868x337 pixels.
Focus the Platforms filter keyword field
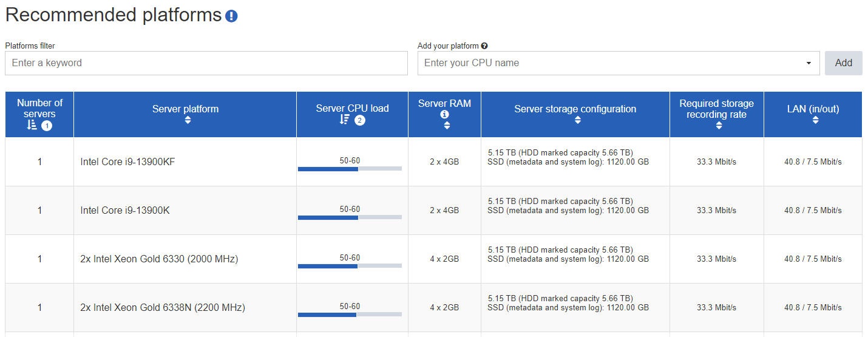[206, 63]
